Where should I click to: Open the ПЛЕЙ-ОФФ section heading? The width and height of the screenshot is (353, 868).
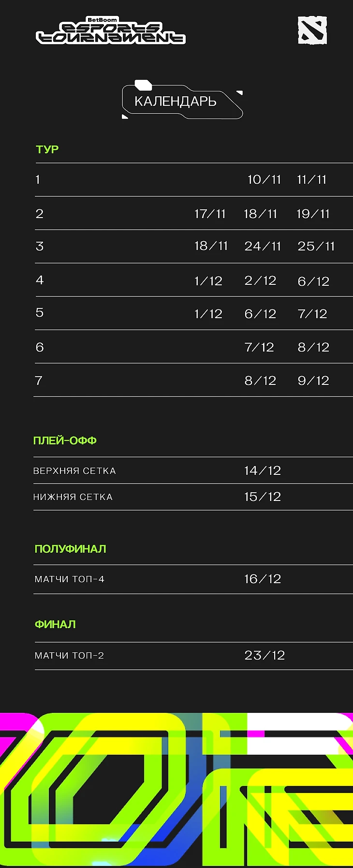[x=65, y=441]
